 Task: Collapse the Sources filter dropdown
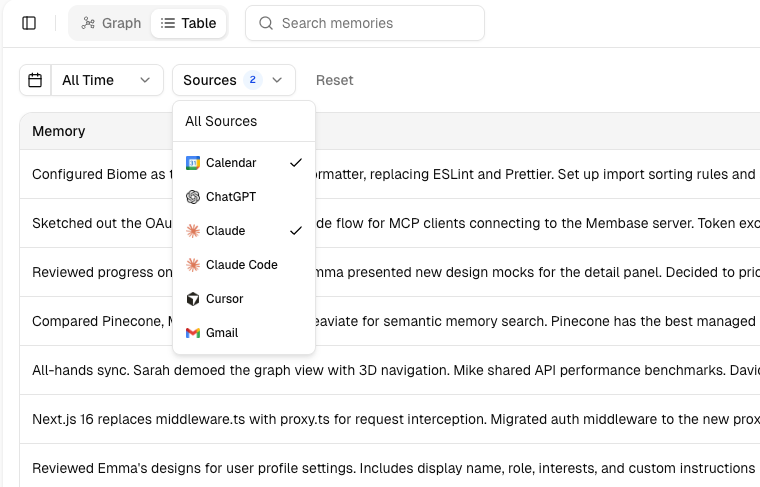click(x=233, y=80)
